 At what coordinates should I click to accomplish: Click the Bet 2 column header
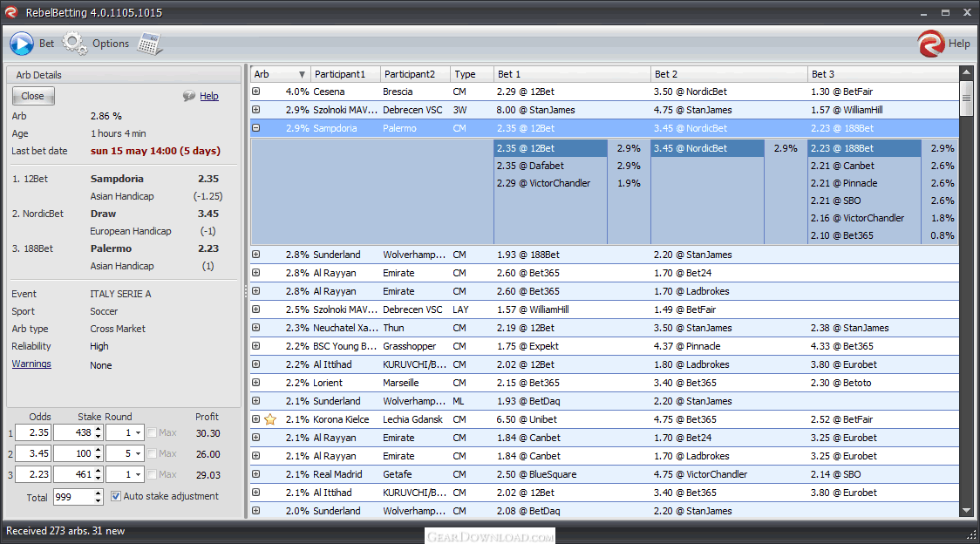(x=729, y=74)
